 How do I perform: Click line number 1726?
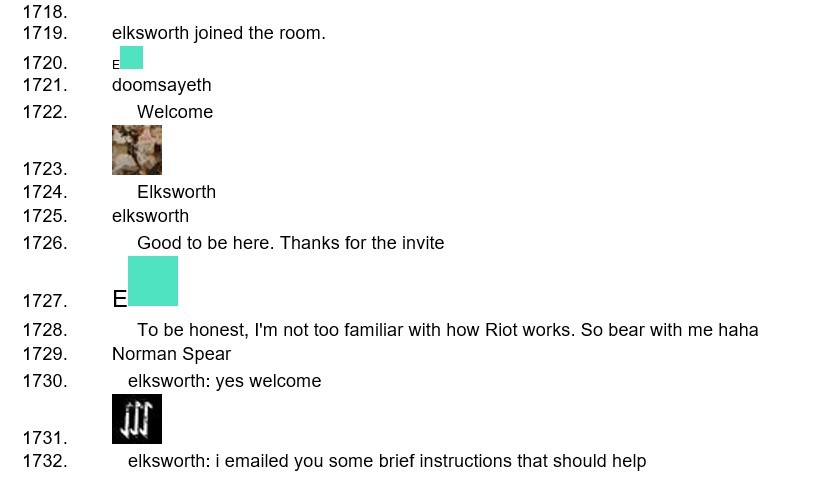tap(45, 243)
